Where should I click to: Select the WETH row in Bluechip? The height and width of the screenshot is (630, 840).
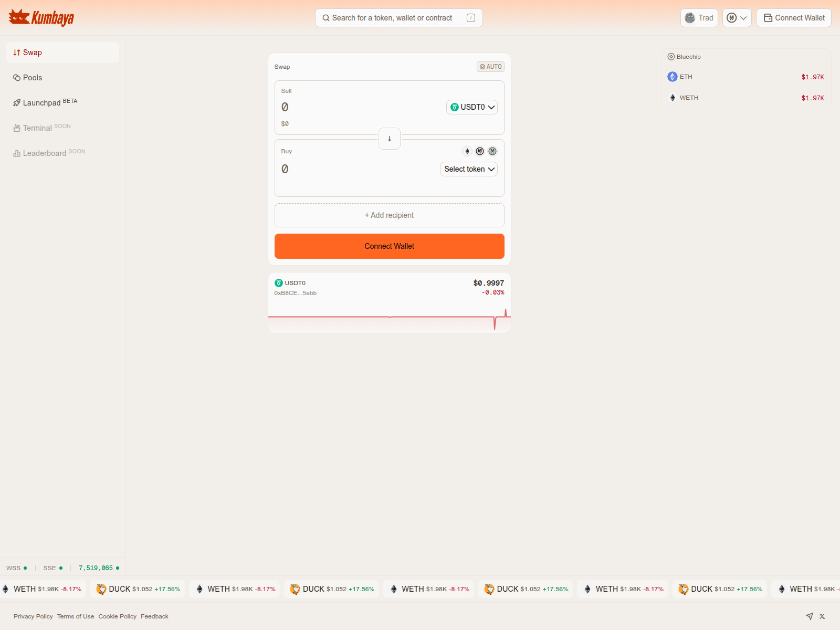pos(746,98)
